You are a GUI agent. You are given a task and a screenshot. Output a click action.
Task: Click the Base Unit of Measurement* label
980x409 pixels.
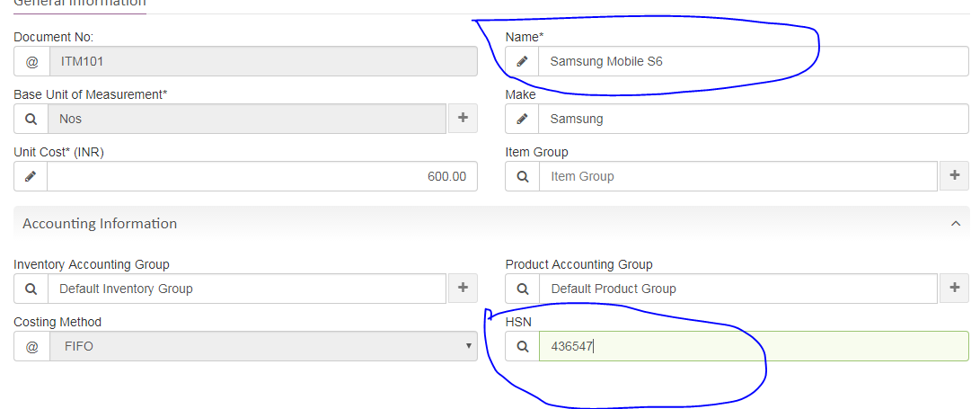pos(91,94)
